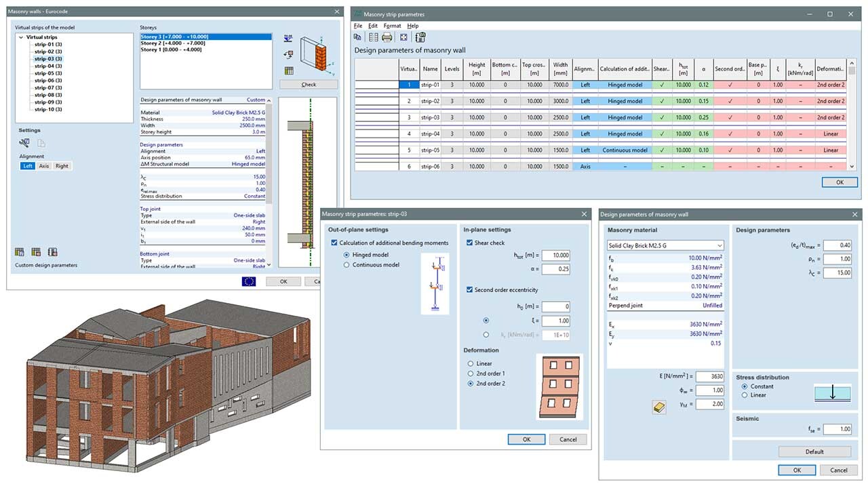This screenshot has height=488, width=868.
Task: Open the Solid Clay Brick M2.5 G dropdown
Action: (665, 245)
